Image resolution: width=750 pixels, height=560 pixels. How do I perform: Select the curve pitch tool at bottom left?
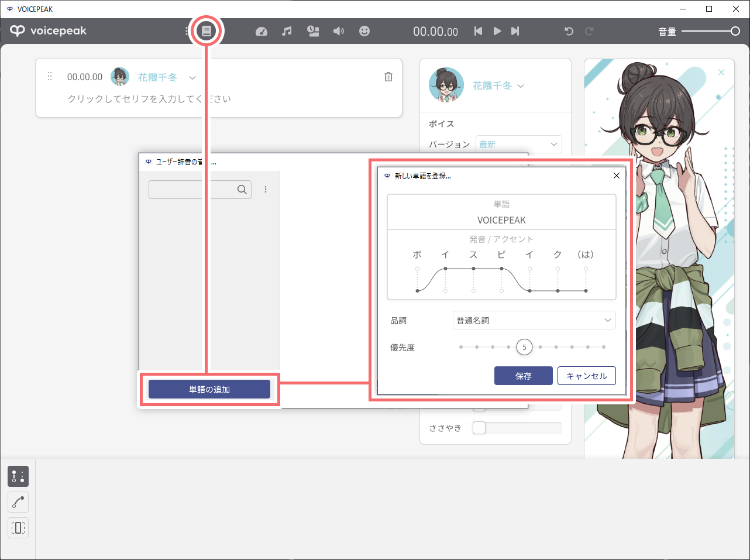[18, 502]
